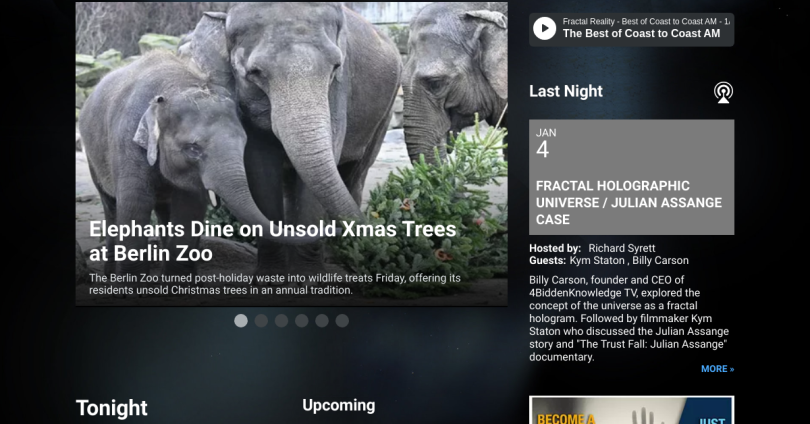The width and height of the screenshot is (810, 424).
Task: Click the Tonight section heading
Action: click(x=112, y=408)
